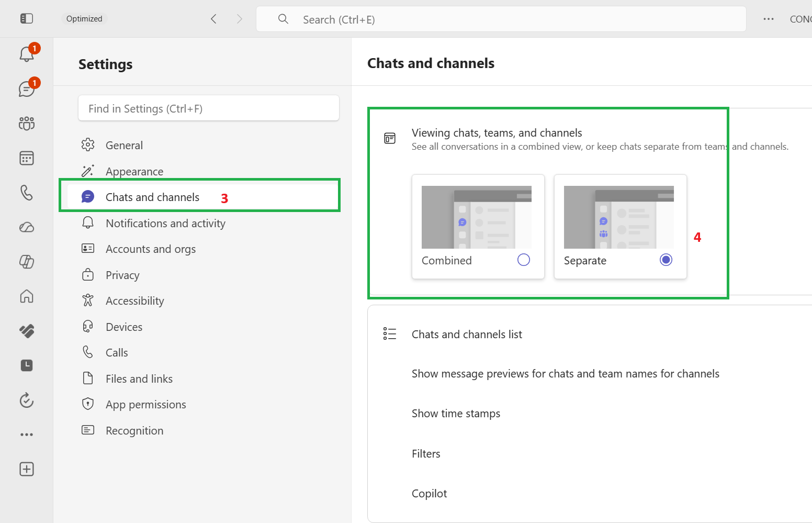Click the General gear icon
Image resolution: width=812 pixels, height=523 pixels.
[88, 144]
